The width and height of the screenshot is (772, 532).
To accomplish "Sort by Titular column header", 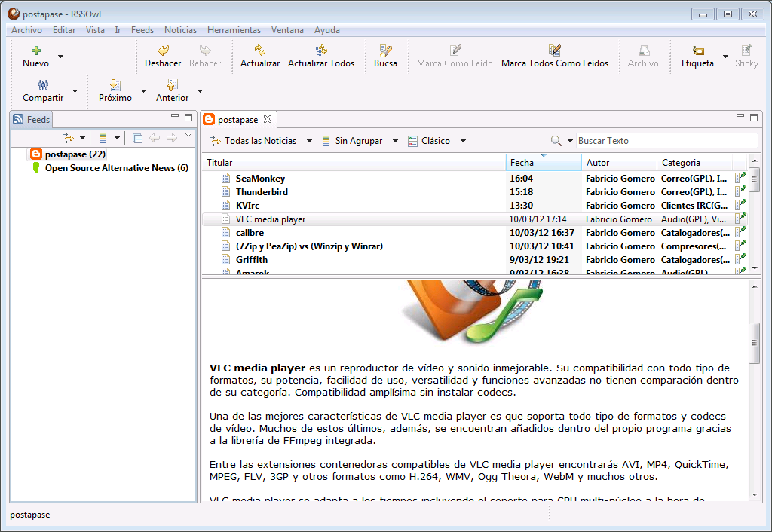I will point(354,163).
